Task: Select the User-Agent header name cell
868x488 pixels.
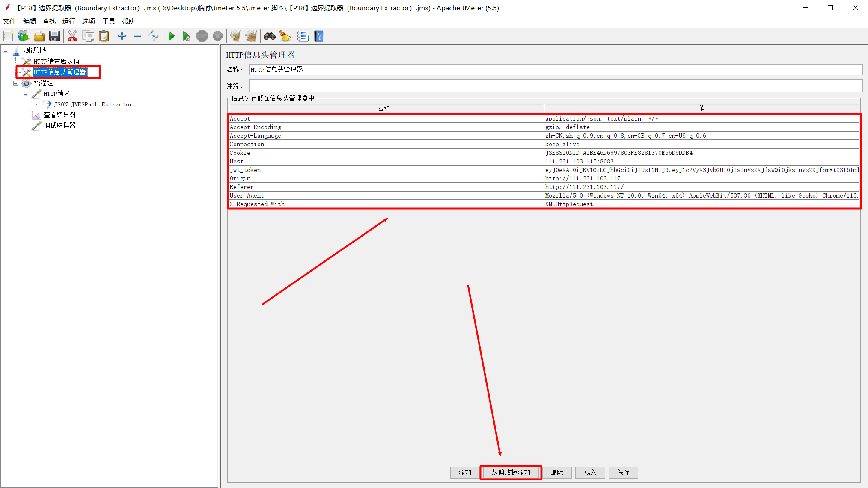Action: pos(386,196)
